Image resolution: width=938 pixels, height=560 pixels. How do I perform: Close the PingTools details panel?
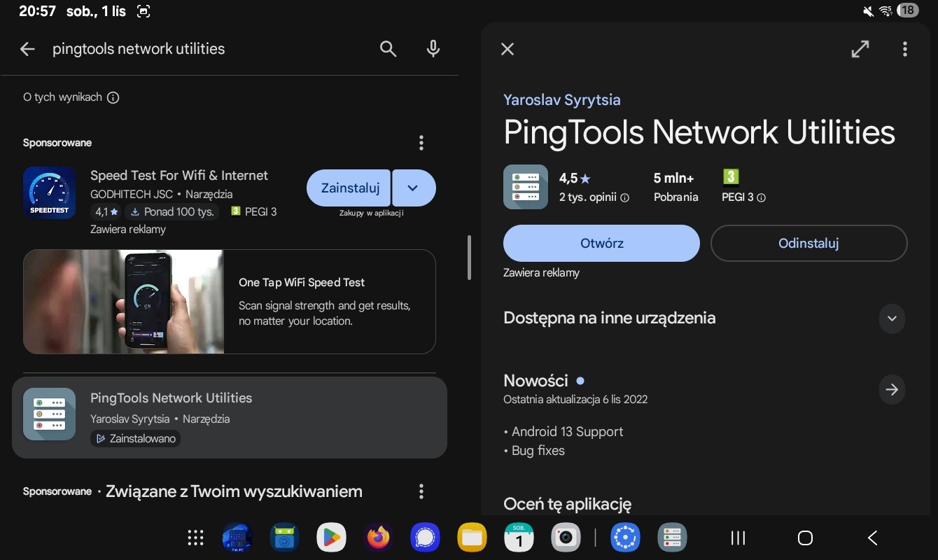(x=507, y=49)
